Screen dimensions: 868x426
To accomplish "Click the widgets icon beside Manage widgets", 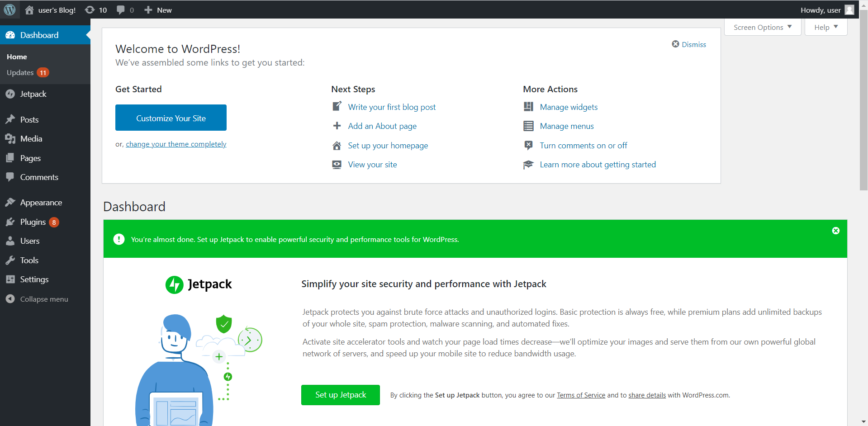I will [528, 107].
